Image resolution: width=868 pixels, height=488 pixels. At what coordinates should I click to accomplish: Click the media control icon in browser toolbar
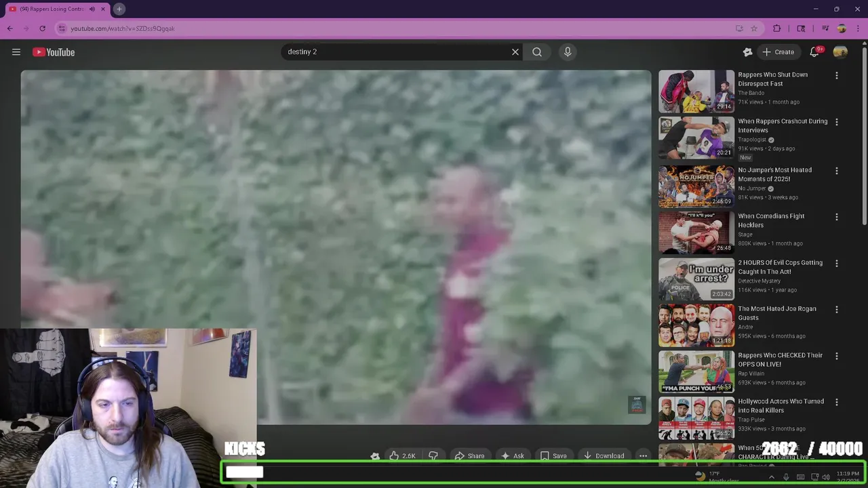click(825, 28)
